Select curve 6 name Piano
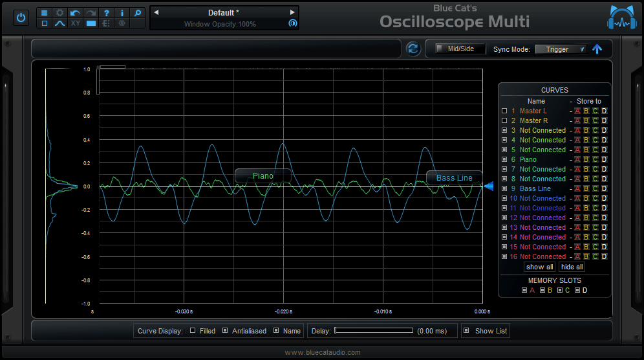Image resolution: width=644 pixels, height=360 pixels. click(x=528, y=159)
